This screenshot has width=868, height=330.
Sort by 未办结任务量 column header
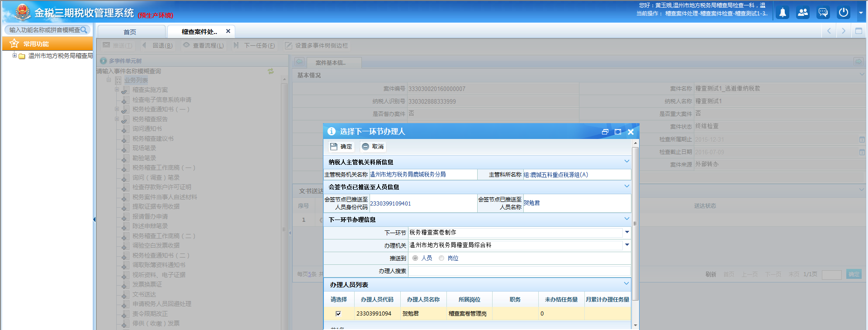tap(561, 300)
